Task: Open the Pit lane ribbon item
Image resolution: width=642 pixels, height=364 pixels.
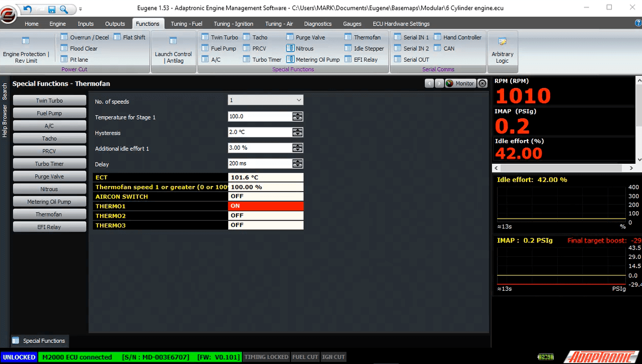Action: click(74, 60)
